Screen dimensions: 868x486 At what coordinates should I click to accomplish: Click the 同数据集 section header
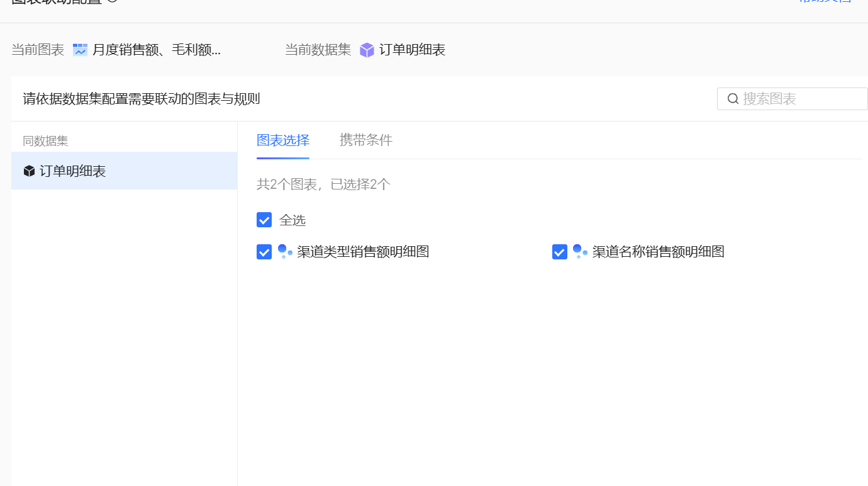pyautogui.click(x=45, y=141)
